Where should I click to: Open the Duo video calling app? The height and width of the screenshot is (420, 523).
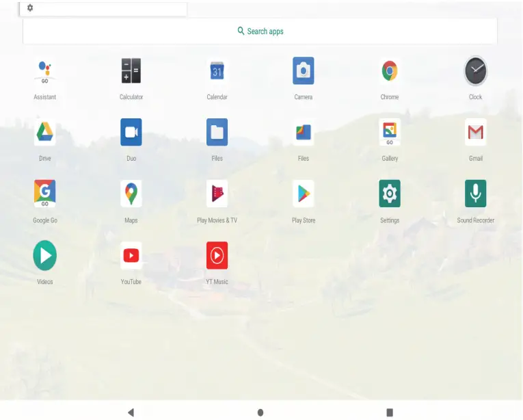(131, 132)
